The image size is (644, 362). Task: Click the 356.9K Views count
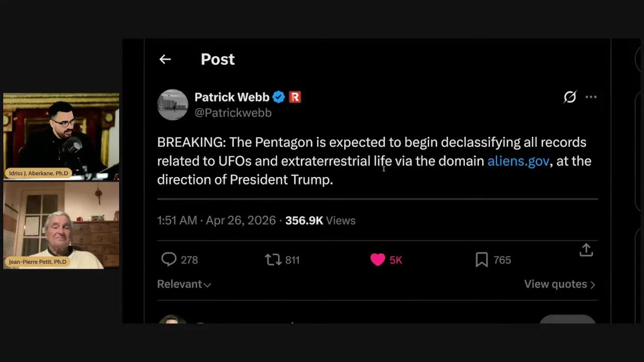coord(320,220)
